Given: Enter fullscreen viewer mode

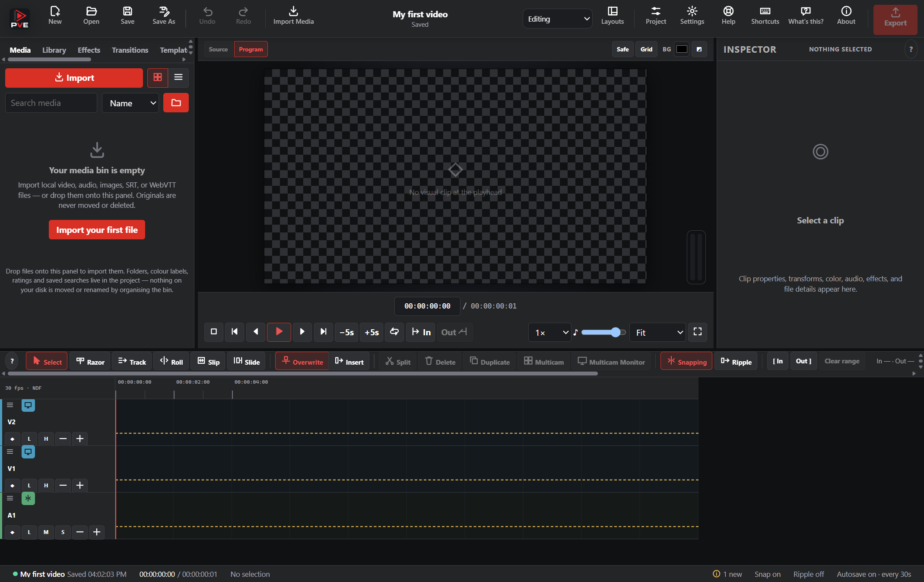Looking at the screenshot, I should coord(698,332).
